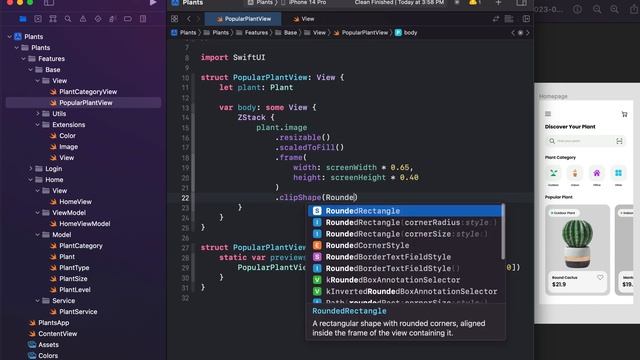
Task: Zoom in in the preview window
Action: pyautogui.click(x=614, y=9)
